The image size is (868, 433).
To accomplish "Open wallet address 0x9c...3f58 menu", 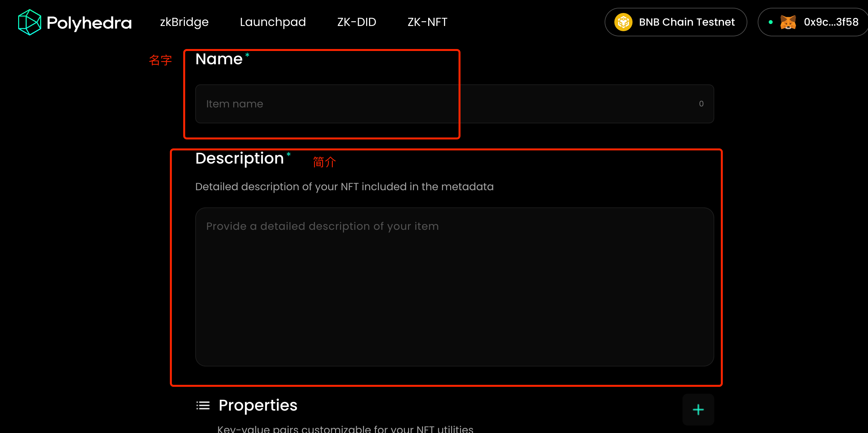I will coord(831,22).
